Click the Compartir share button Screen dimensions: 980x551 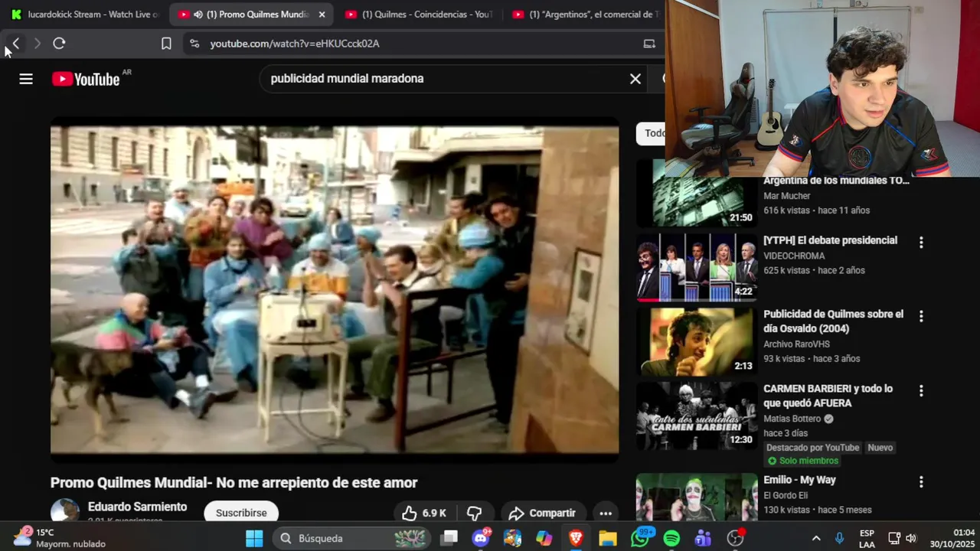542,513
